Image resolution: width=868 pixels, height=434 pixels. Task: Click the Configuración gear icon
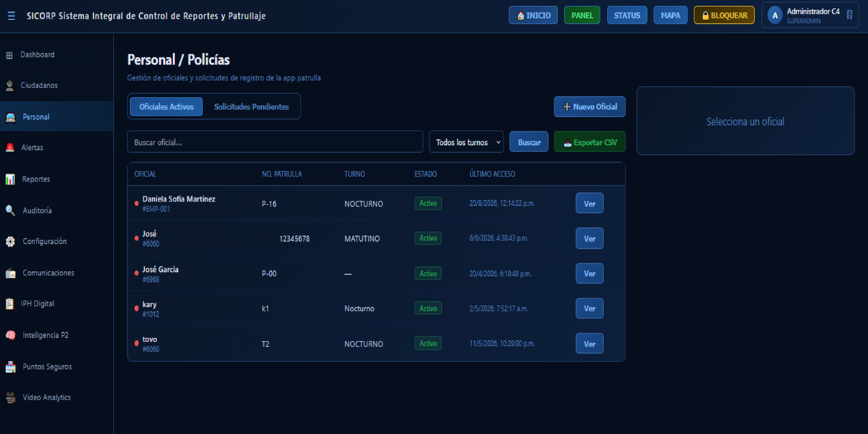(10, 242)
